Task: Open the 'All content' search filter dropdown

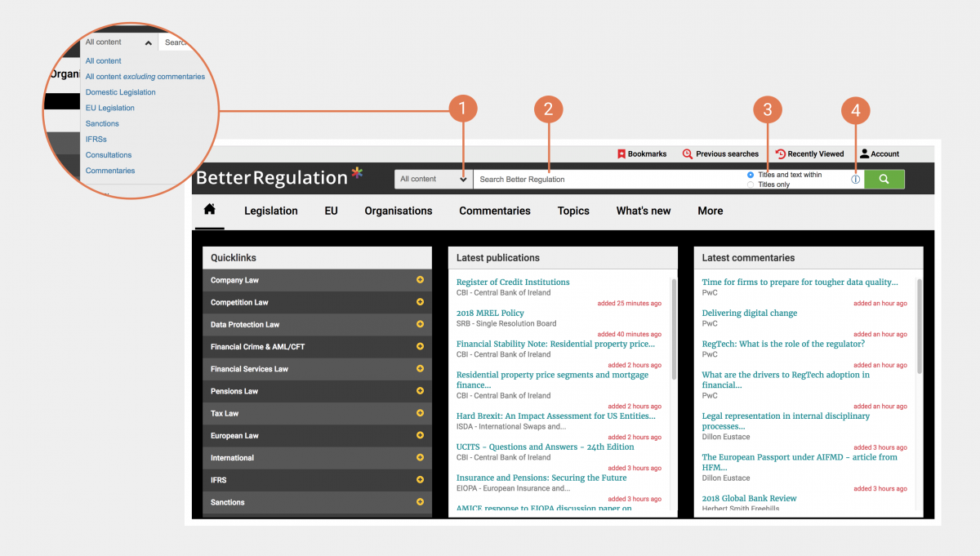Action: click(x=433, y=180)
